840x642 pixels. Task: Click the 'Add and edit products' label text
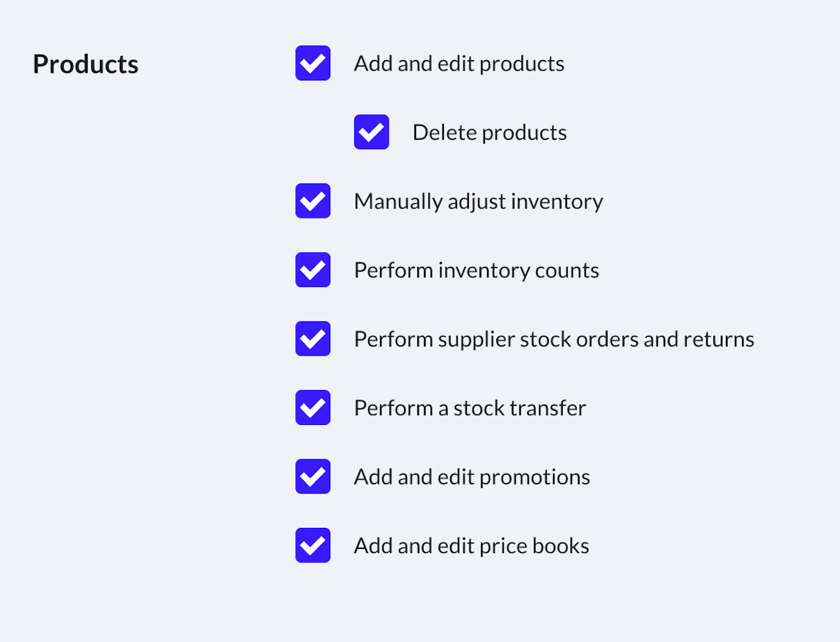coord(458,64)
